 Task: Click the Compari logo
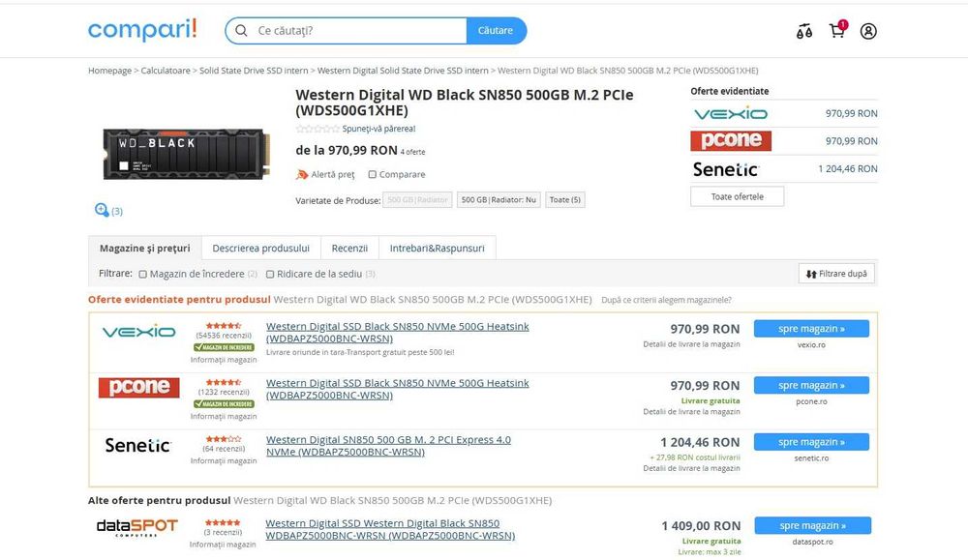pos(142,30)
